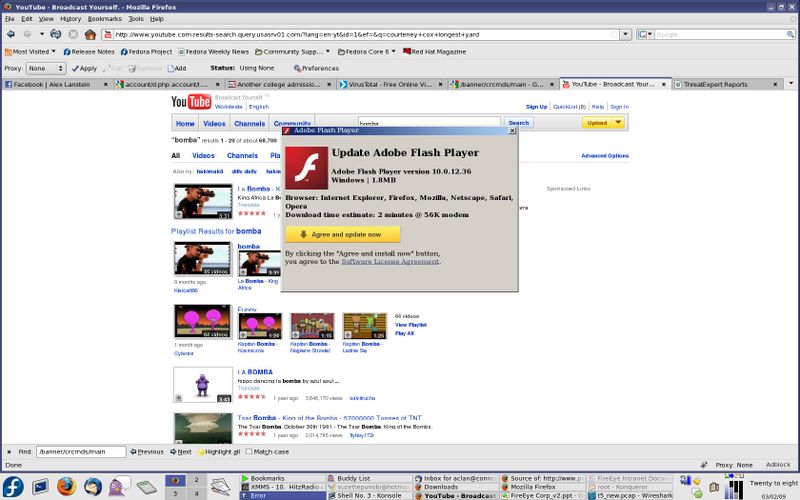This screenshot has height=500, width=800.
Task: Open the terminal launcher in the panel
Action: (40, 487)
